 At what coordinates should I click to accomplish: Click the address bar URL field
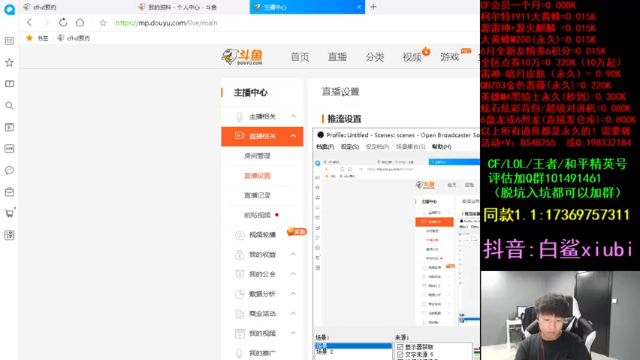[x=166, y=23]
